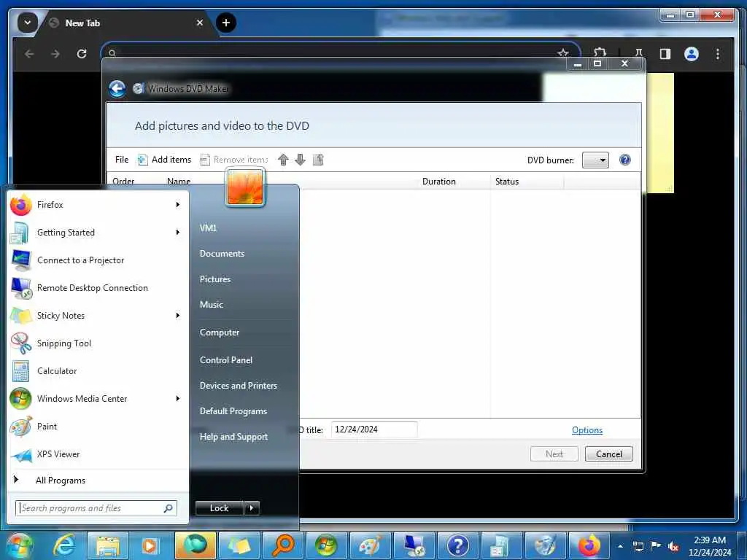Open Chrome tab search dropdown arrow
747x560 pixels.
coord(28,23)
